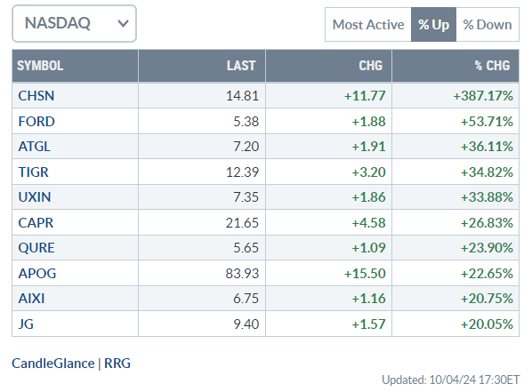Select the percent change +20.05%
Screen dimensions: 532x392
pos(487,324)
